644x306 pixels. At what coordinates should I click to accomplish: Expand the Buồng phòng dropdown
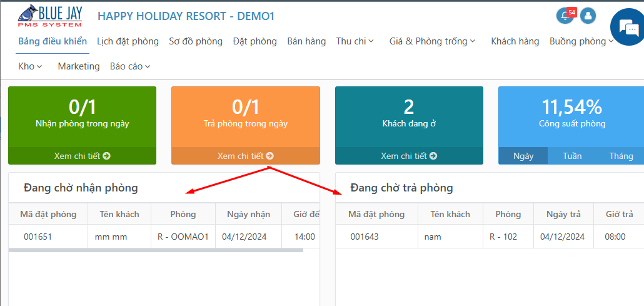point(581,41)
